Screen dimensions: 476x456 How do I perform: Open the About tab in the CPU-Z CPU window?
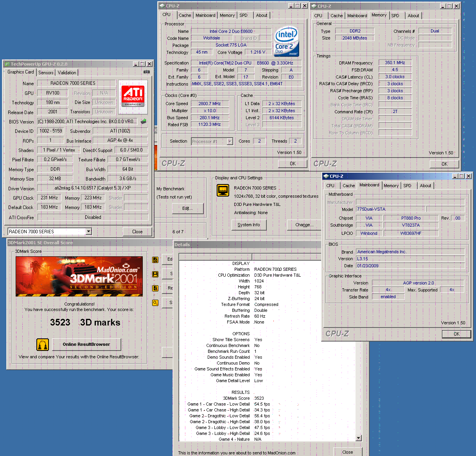(x=262, y=15)
